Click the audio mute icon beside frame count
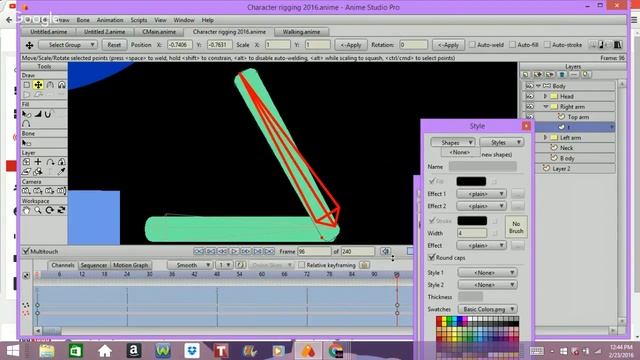 [385, 251]
